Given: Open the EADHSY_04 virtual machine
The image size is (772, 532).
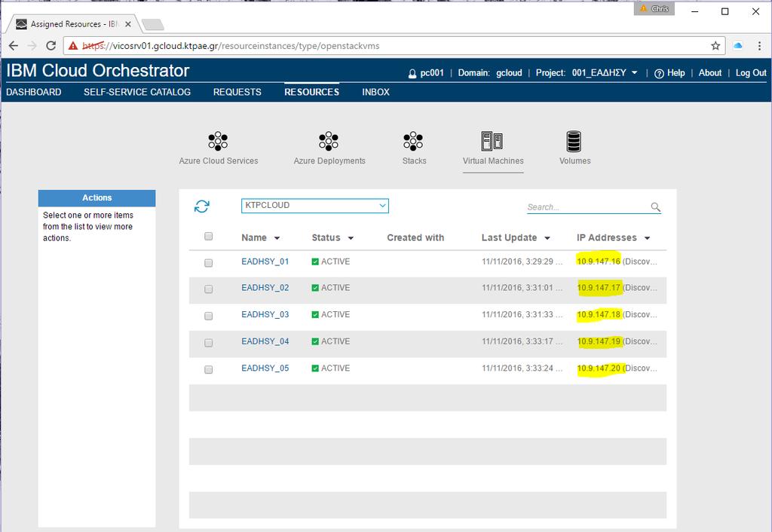Looking at the screenshot, I should tap(265, 341).
